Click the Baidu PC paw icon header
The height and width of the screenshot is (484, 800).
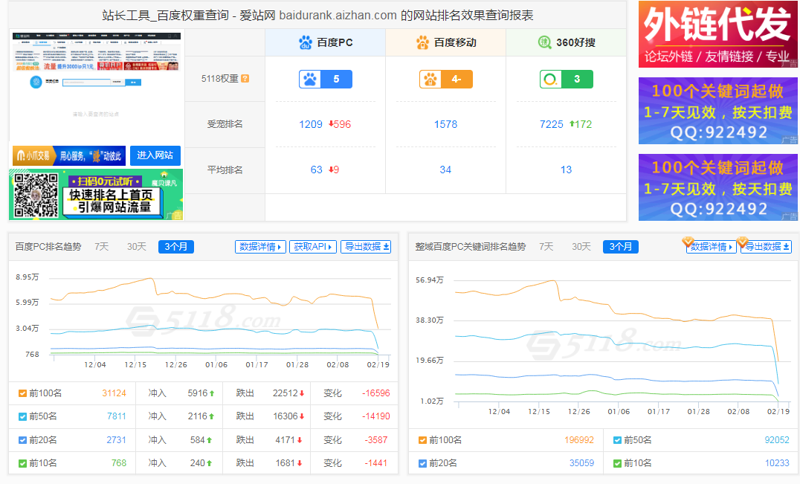click(305, 42)
